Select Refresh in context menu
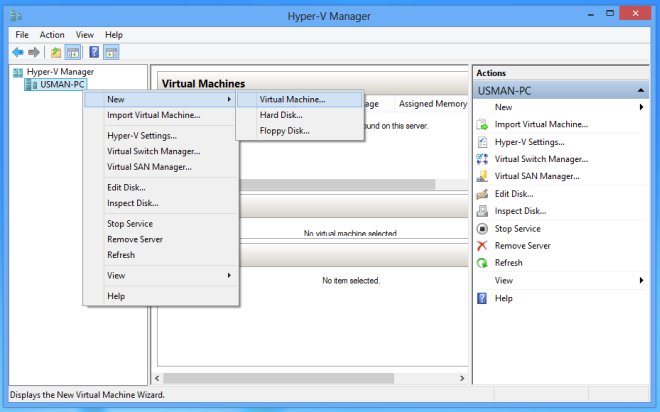Viewport: 660px width, 412px height. click(x=161, y=255)
